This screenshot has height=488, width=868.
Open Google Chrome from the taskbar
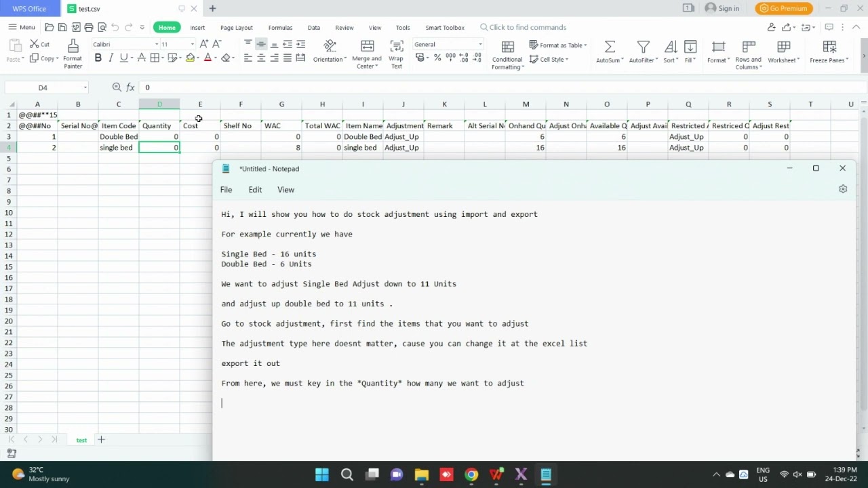471,474
